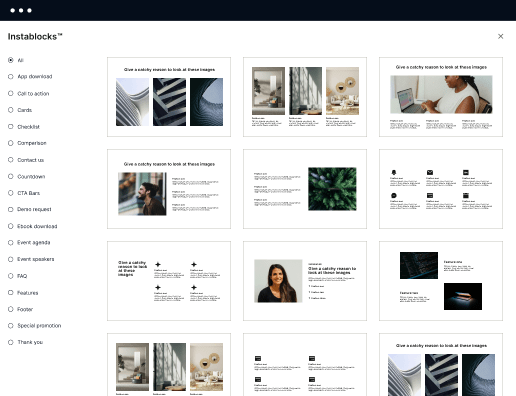The image size is (516, 396).
Task: Pick the four card icons features block
Action: [x=305, y=365]
